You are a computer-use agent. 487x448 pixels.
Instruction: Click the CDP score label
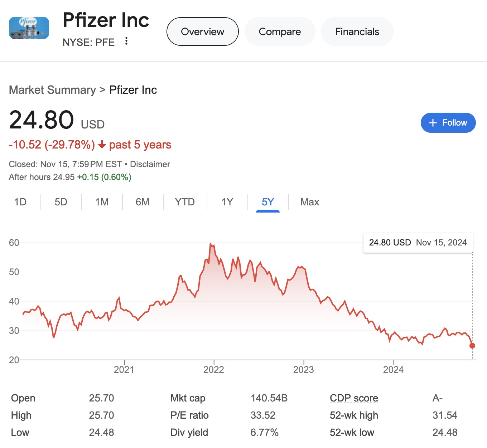click(x=354, y=398)
